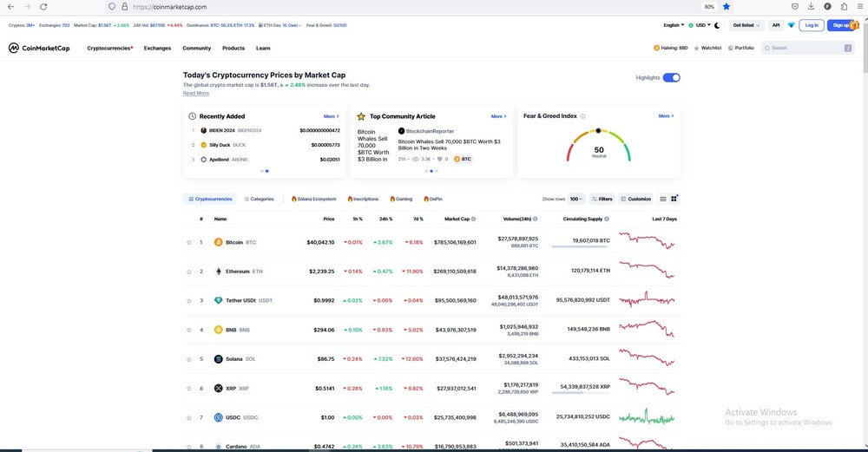The image size is (868, 452).
Task: Click the Customize button
Action: click(635, 200)
